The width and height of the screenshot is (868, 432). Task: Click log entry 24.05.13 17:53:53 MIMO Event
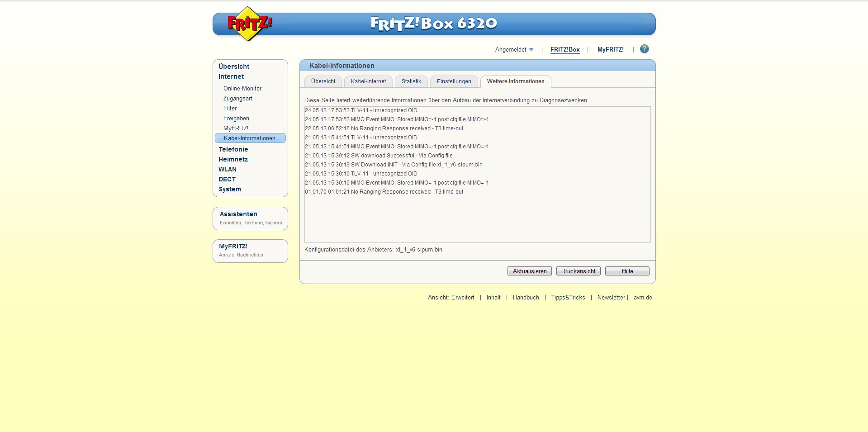[397, 119]
